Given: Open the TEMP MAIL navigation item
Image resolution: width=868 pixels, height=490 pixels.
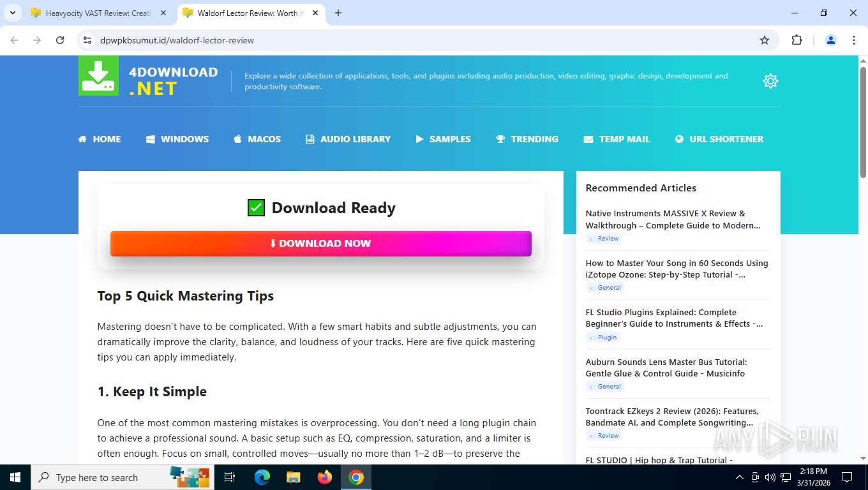Looking at the screenshot, I should click(x=617, y=139).
